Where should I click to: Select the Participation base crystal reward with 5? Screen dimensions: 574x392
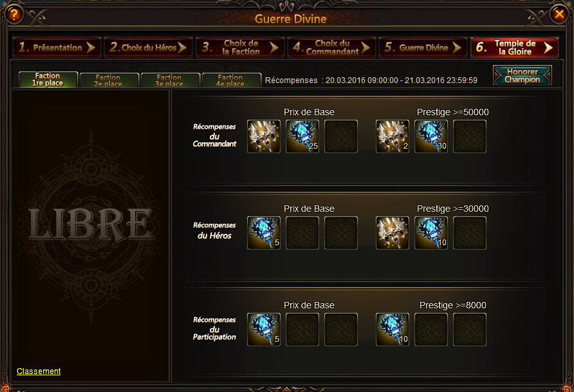(264, 330)
